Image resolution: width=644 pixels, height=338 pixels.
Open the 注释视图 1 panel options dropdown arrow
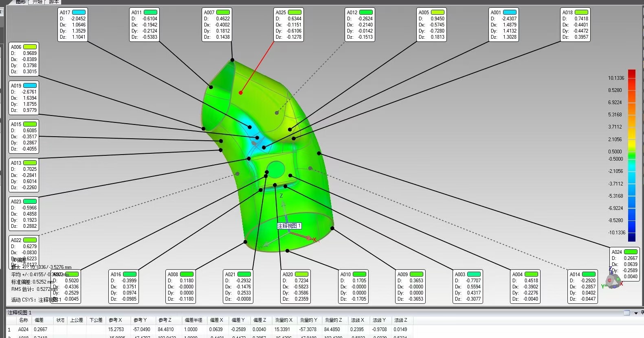click(636, 313)
